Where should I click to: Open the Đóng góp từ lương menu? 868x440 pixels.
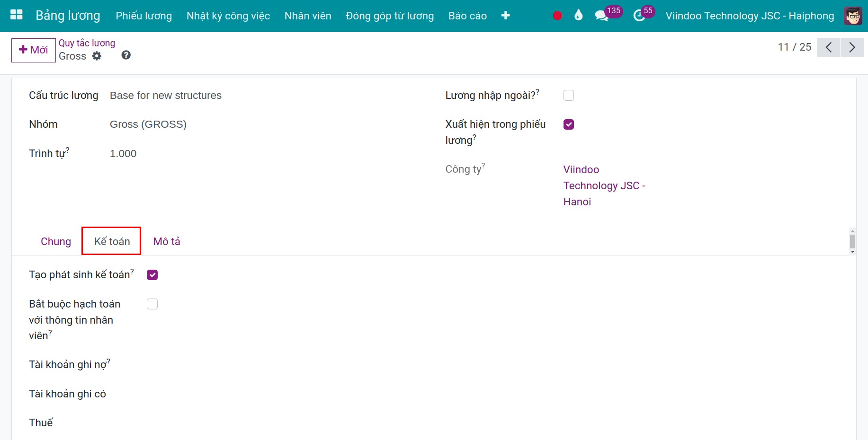(390, 16)
